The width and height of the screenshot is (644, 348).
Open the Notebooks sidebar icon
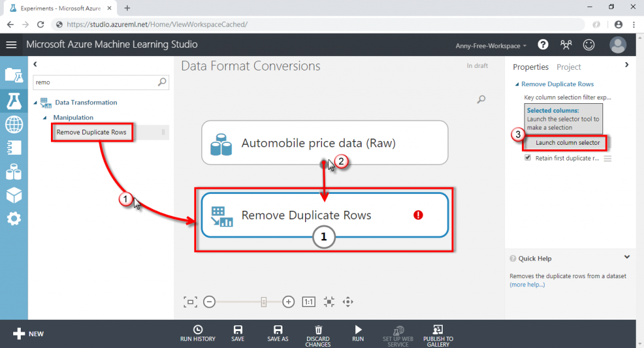point(14,148)
